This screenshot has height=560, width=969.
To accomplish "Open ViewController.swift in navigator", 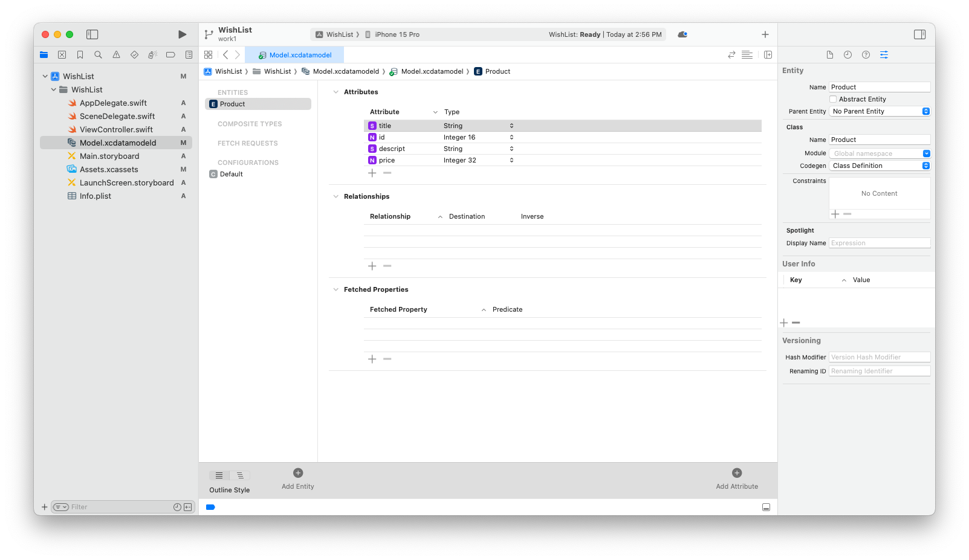I will [116, 130].
